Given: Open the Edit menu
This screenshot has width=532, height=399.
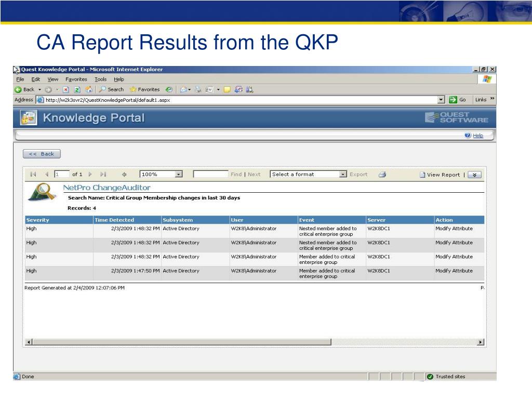Looking at the screenshot, I should point(36,79).
